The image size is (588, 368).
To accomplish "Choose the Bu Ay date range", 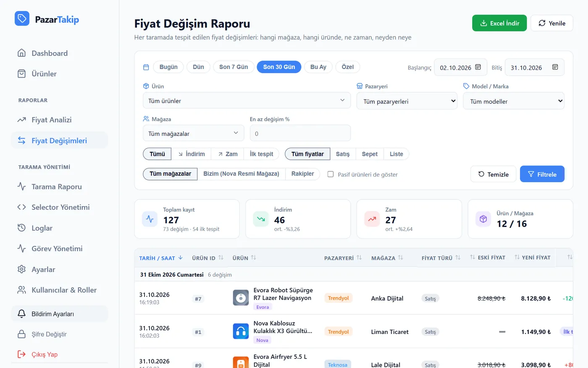I will pyautogui.click(x=318, y=67).
